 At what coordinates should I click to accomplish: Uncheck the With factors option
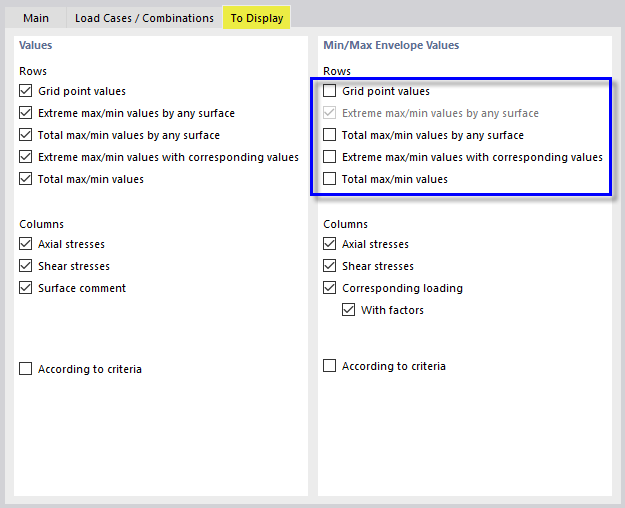(x=349, y=310)
